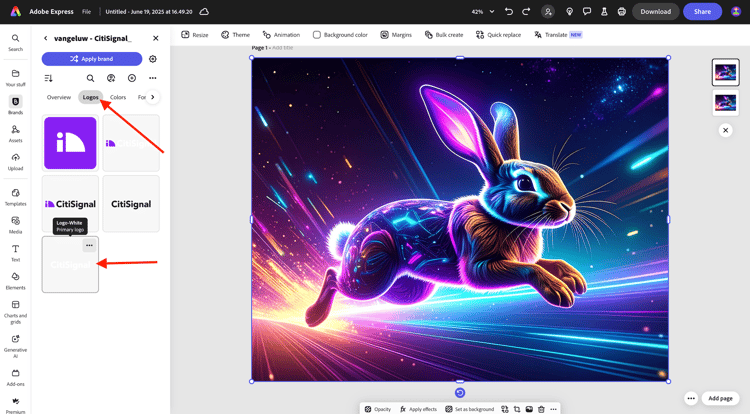
Task: Switch to the Colors tab
Action: point(118,97)
